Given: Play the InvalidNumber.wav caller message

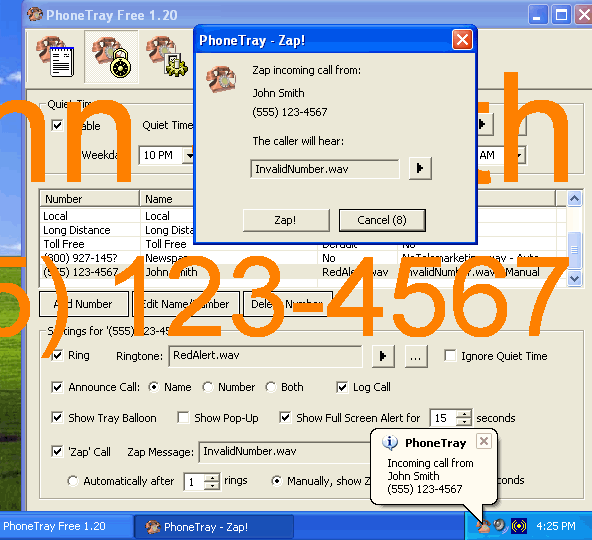Looking at the screenshot, I should pyautogui.click(x=420, y=168).
